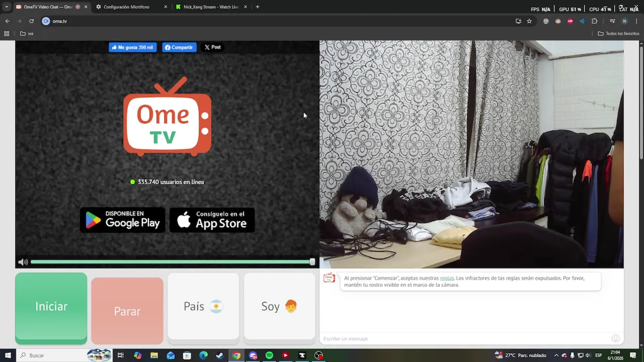
Task: Go back in the browser
Action: pyautogui.click(x=7, y=21)
